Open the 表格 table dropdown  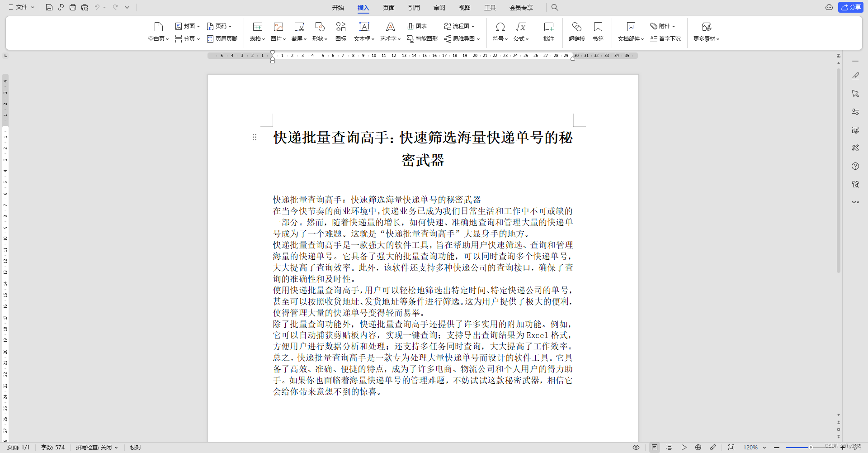pos(257,32)
